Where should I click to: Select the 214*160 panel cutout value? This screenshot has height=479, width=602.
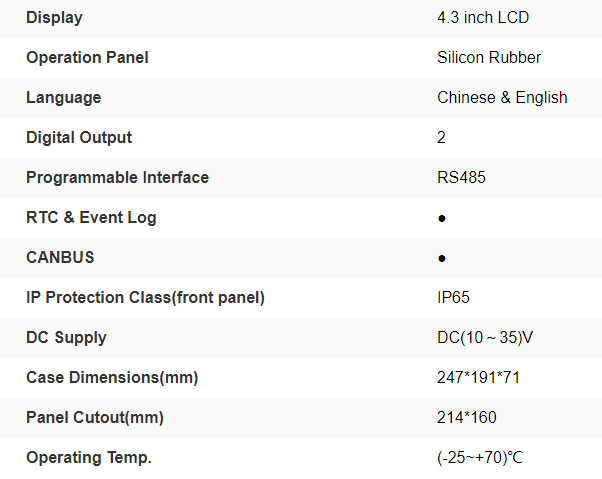click(x=467, y=417)
